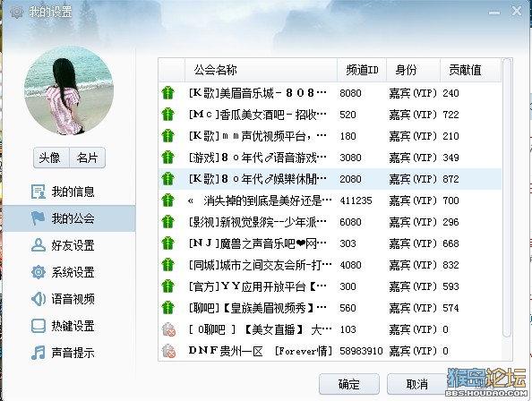Screen dimensions: 532x401
Task: Click the gray blocked icon for channel 103 row
Action: [x=168, y=329]
